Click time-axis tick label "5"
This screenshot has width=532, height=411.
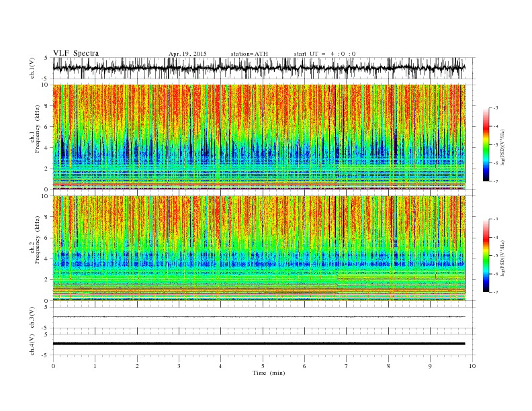pos(263,366)
